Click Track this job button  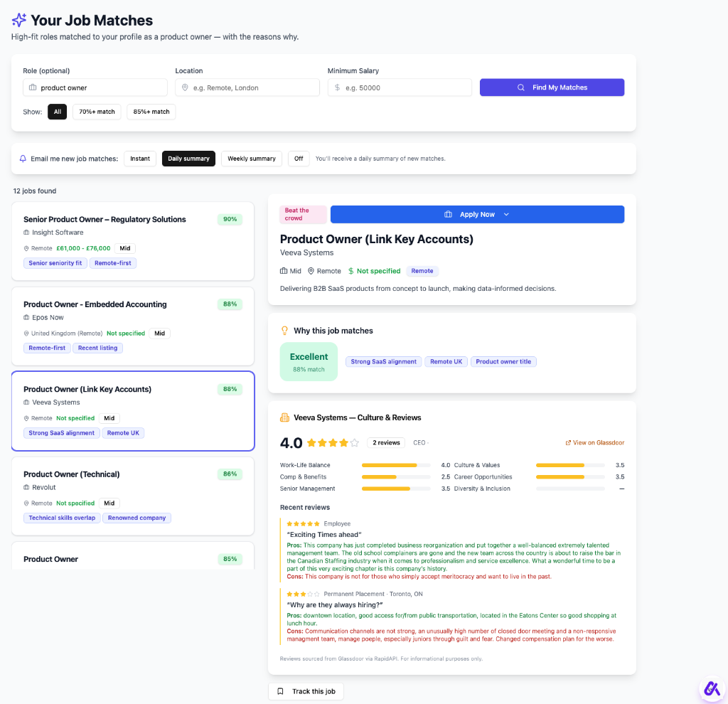pyautogui.click(x=306, y=691)
